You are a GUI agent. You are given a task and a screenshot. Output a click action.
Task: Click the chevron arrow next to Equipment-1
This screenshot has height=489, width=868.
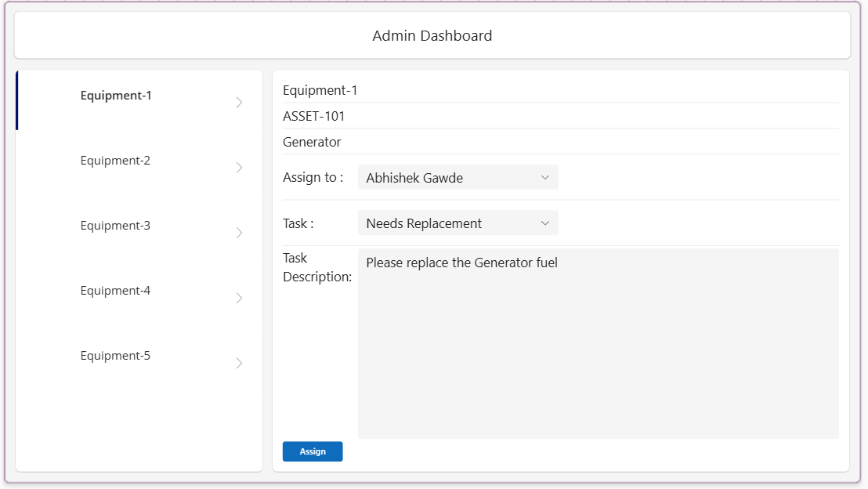tap(239, 102)
